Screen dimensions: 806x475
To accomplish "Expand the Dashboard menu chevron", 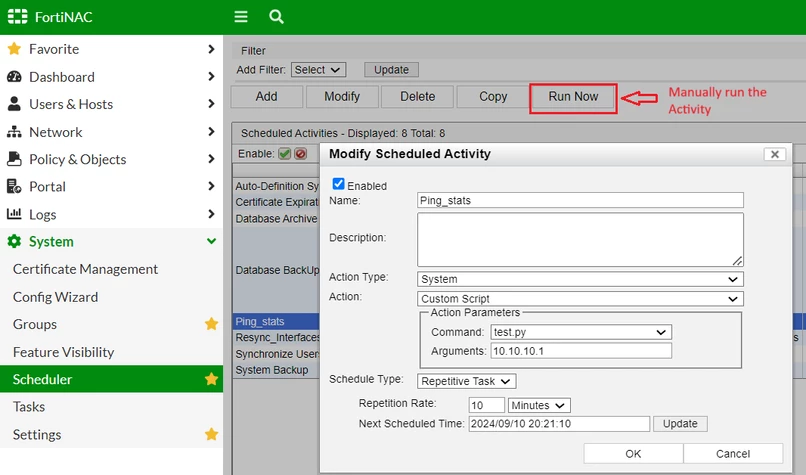I will pyautogui.click(x=211, y=76).
